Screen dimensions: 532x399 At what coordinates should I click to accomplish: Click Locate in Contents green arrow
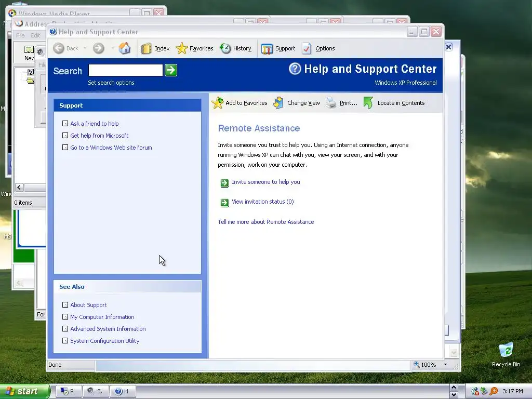[368, 103]
